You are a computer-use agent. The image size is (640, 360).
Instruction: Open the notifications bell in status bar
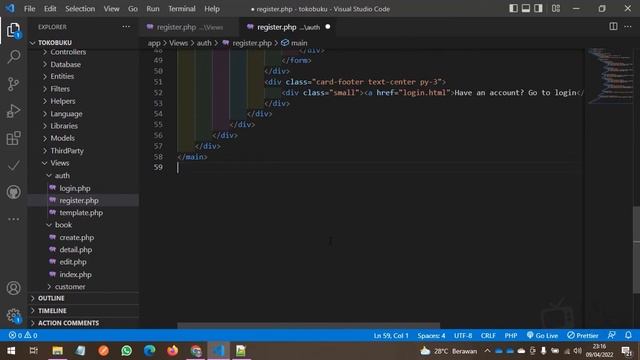(628, 335)
